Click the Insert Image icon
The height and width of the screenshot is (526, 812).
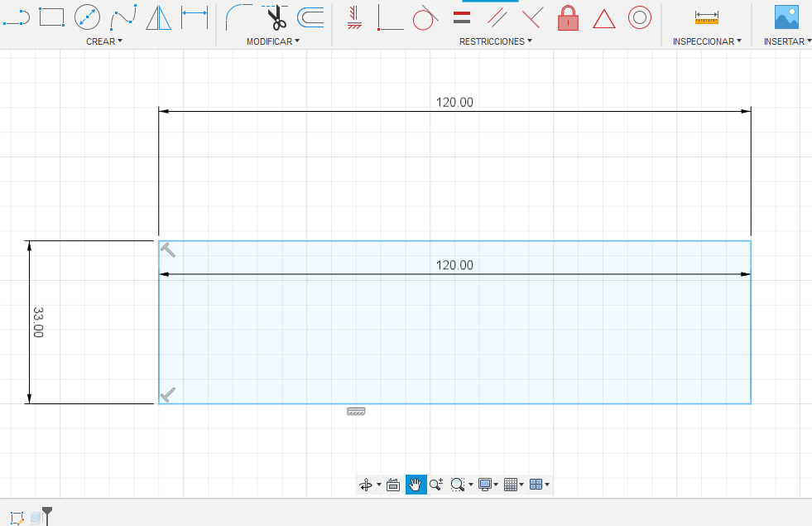(786, 17)
